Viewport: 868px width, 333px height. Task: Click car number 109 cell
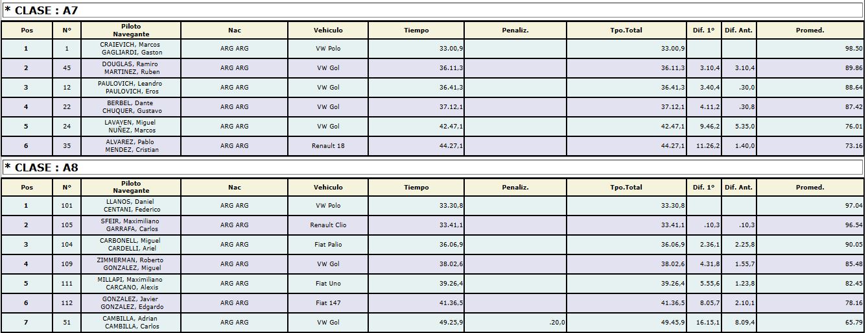click(67, 264)
